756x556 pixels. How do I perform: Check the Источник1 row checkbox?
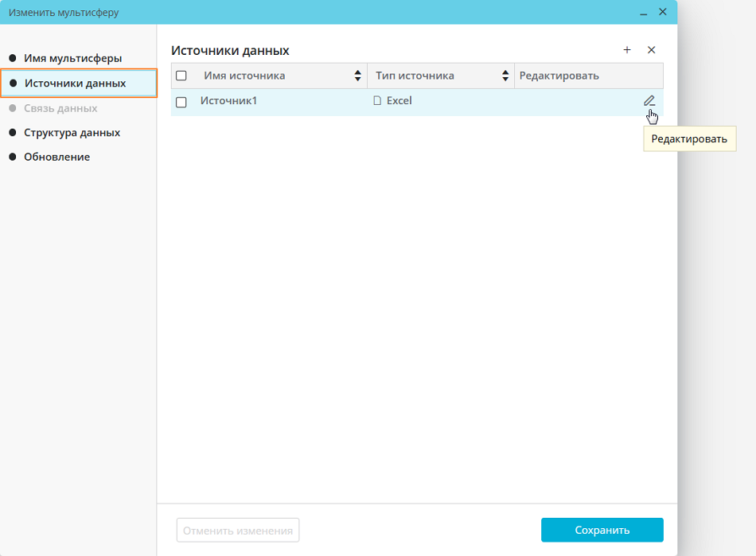(181, 103)
